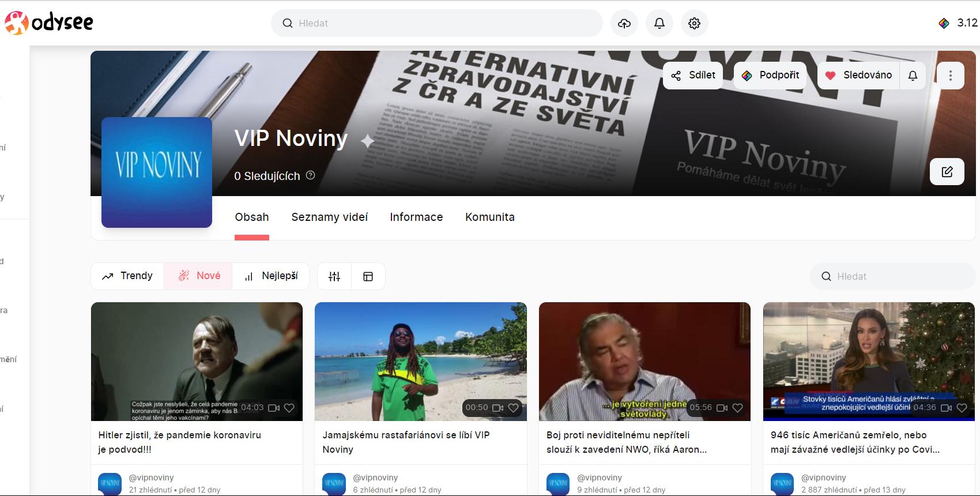Open the three-dot channel menu

pyautogui.click(x=951, y=76)
